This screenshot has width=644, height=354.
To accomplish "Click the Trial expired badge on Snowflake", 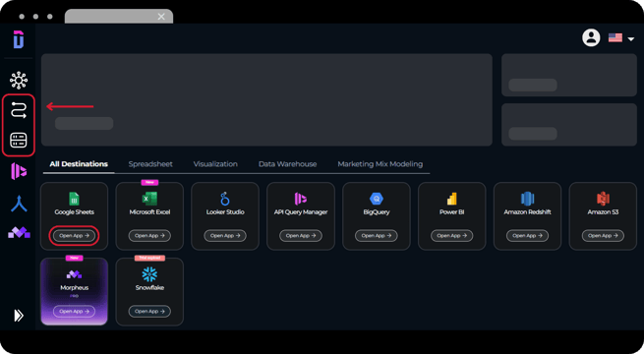I will tap(149, 258).
